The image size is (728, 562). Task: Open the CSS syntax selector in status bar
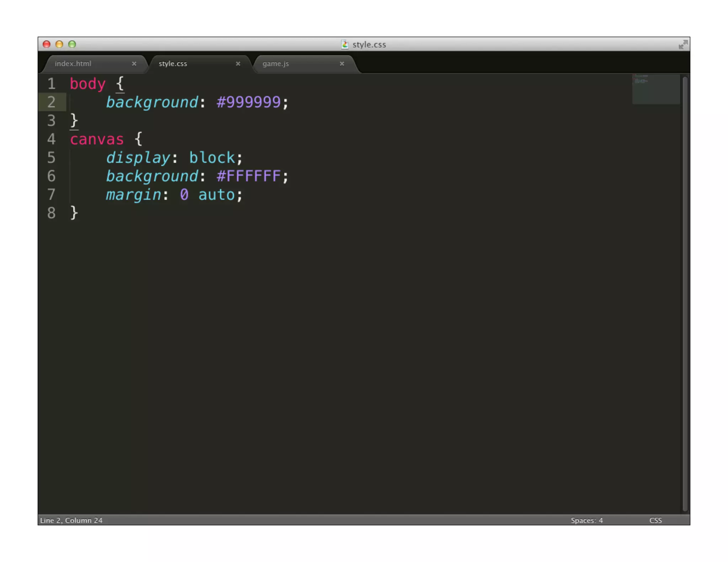click(x=655, y=520)
